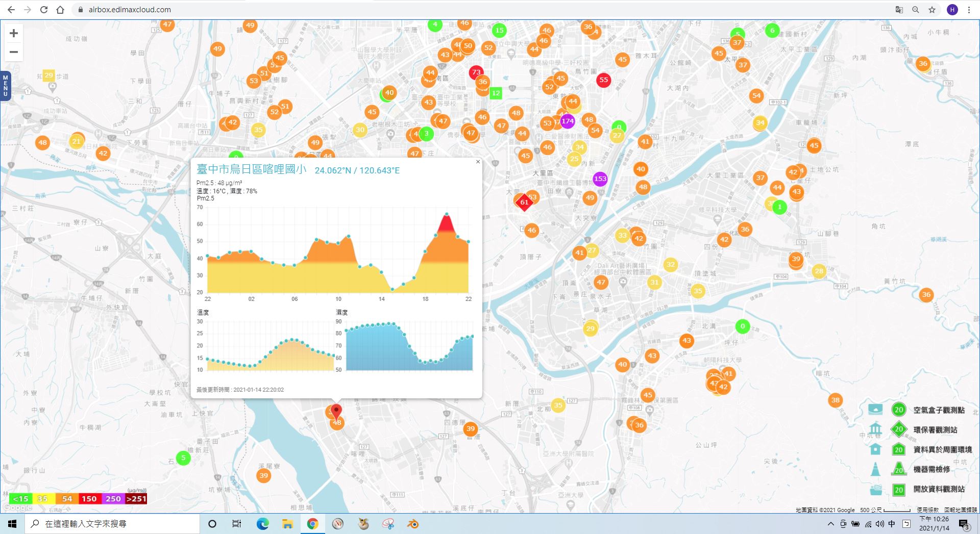Open 回報地圖錯誤 report link
The image size is (980, 534).
[x=961, y=510]
